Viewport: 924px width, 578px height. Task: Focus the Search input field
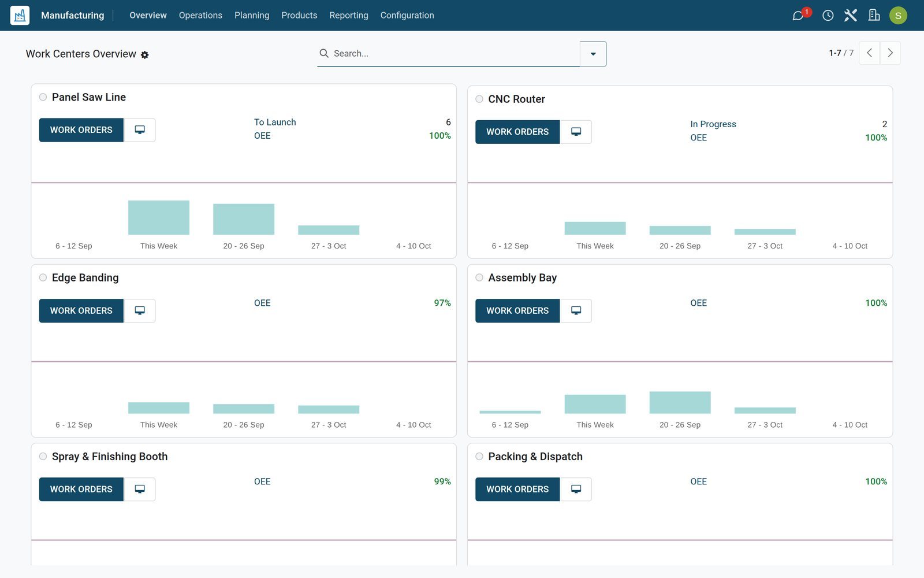(x=455, y=54)
